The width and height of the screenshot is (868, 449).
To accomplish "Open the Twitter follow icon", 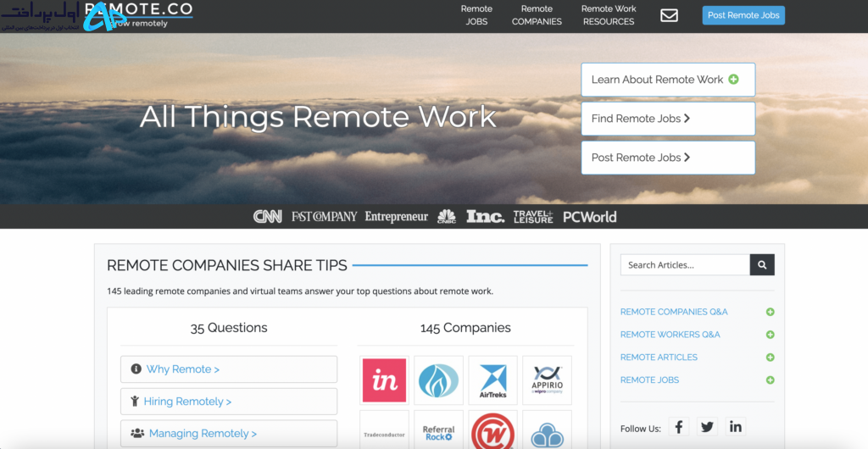I will click(x=707, y=427).
